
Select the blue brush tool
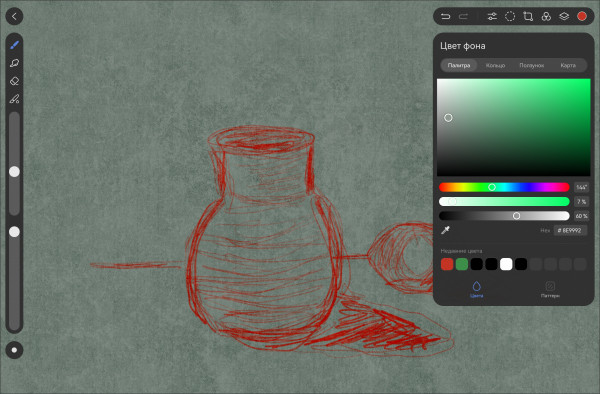(x=15, y=45)
